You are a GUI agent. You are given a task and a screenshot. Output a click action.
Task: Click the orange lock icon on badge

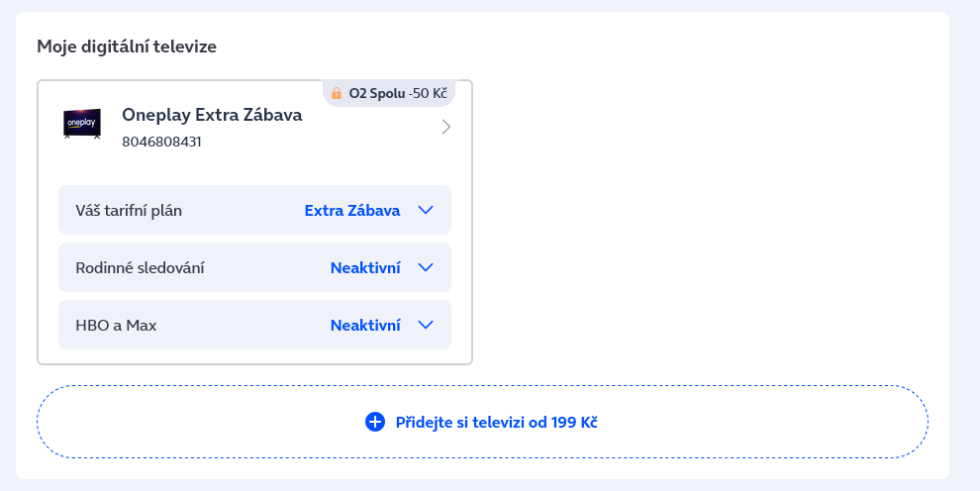tap(337, 94)
